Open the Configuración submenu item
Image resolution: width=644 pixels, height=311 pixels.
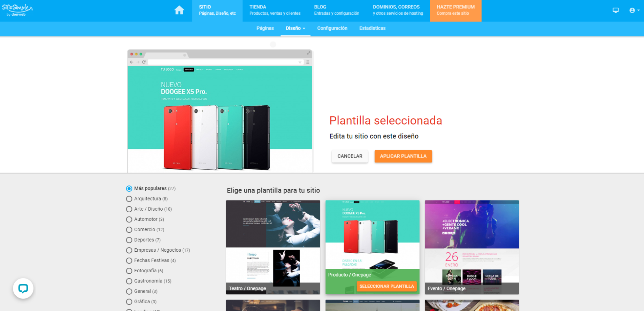click(332, 28)
